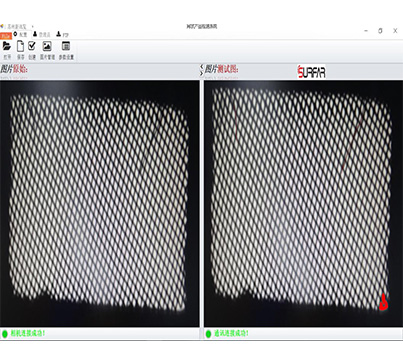Click the right chevron on the panel splitter
Viewport: 403px width, 364px height.
[x=201, y=73]
